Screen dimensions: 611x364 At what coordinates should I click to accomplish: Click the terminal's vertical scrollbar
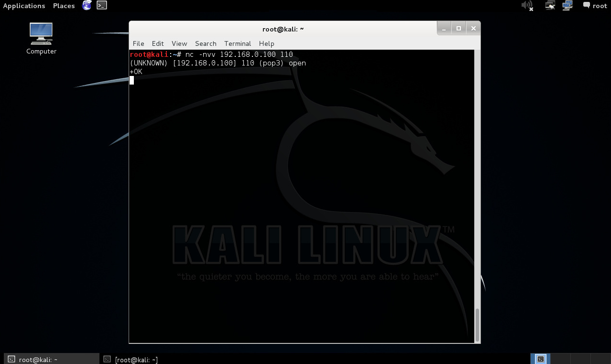(477, 324)
